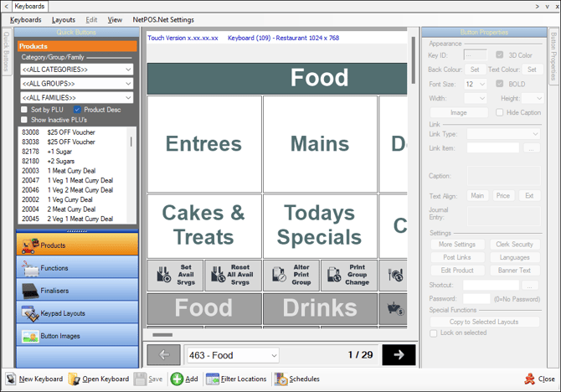The image size is (561, 392).
Task: Click the product list scrollbar
Action: [x=131, y=176]
